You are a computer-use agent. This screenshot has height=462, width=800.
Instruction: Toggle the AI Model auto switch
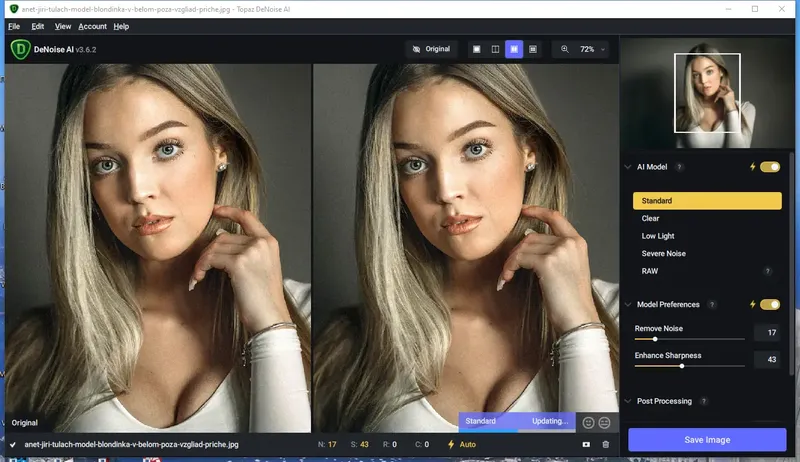(x=770, y=167)
